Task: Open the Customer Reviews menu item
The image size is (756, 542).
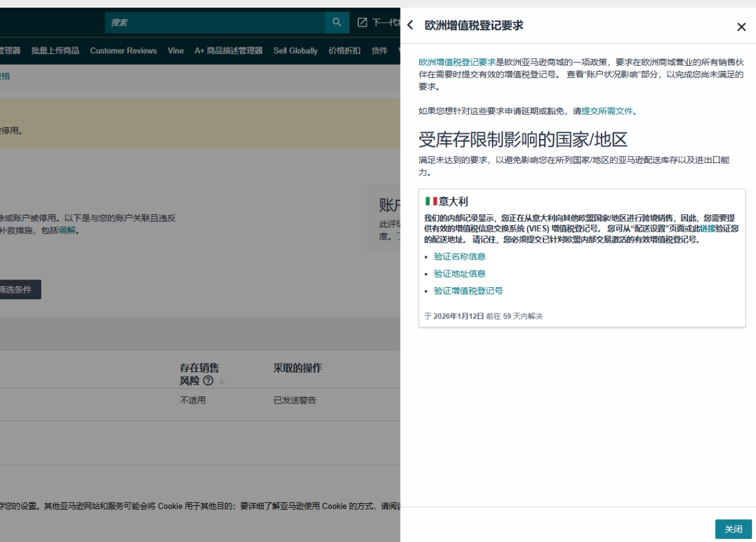Action: [x=124, y=51]
